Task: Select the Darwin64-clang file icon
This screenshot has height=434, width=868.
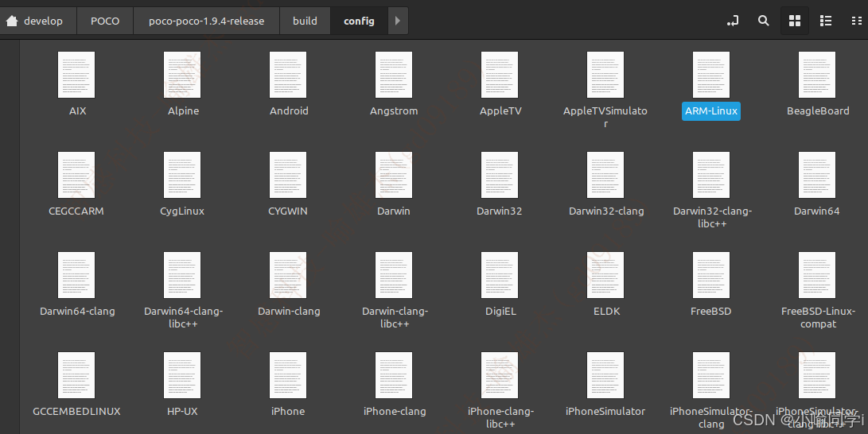Action: (76, 275)
